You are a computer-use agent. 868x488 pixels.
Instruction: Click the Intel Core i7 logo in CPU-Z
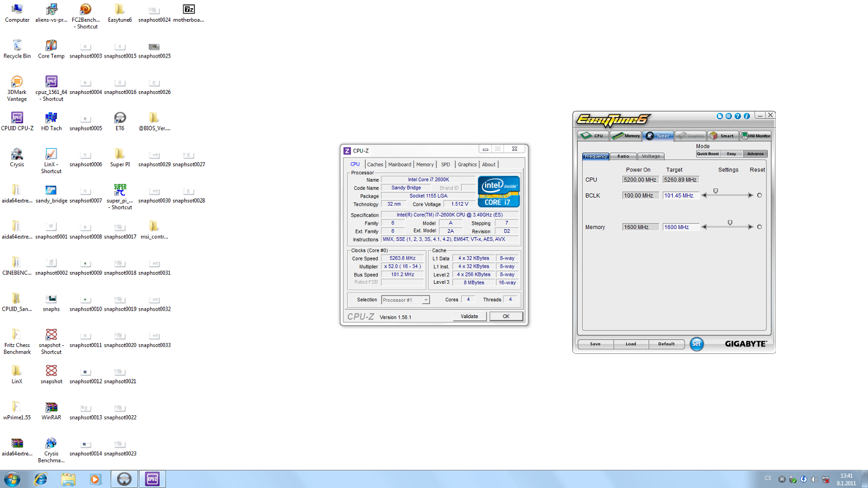point(499,192)
